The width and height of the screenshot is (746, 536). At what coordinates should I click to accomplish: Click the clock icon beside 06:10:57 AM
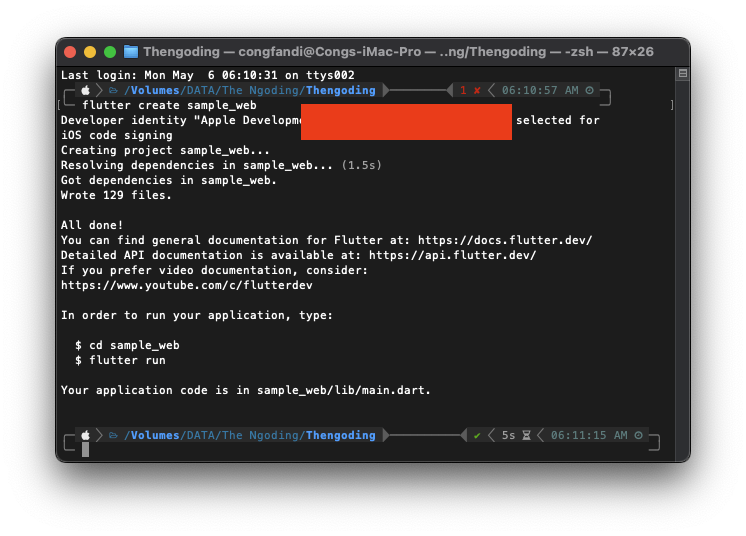click(590, 90)
